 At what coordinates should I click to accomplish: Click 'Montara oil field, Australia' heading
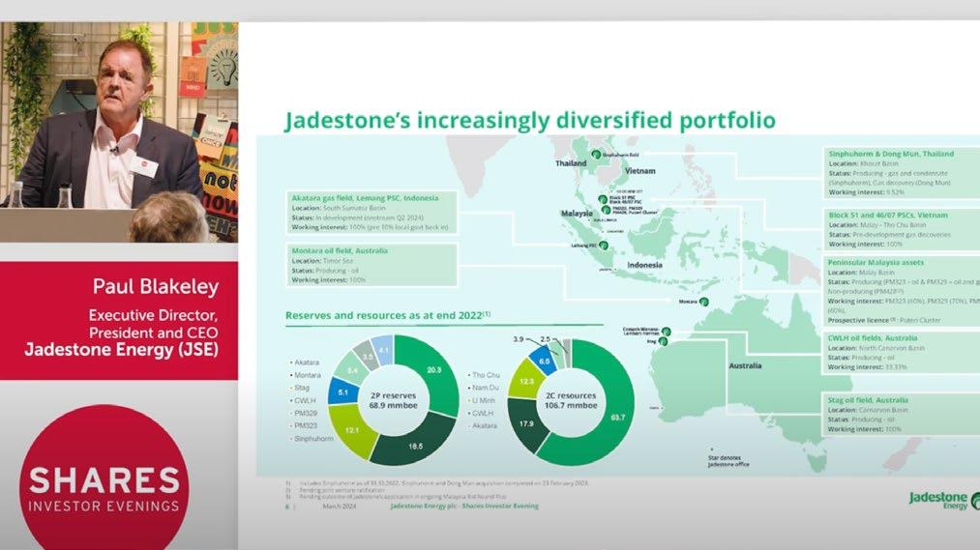[x=340, y=250]
